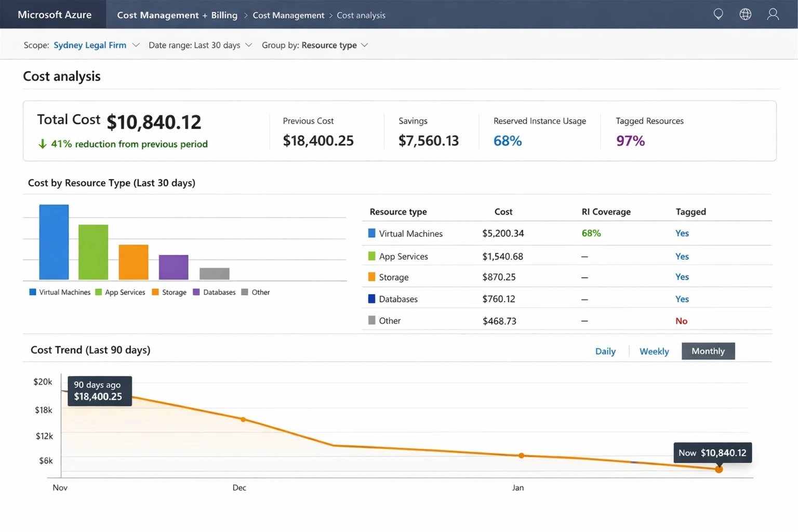This screenshot has height=532, width=798.
Task: Open the language globe icon
Action: (x=746, y=14)
